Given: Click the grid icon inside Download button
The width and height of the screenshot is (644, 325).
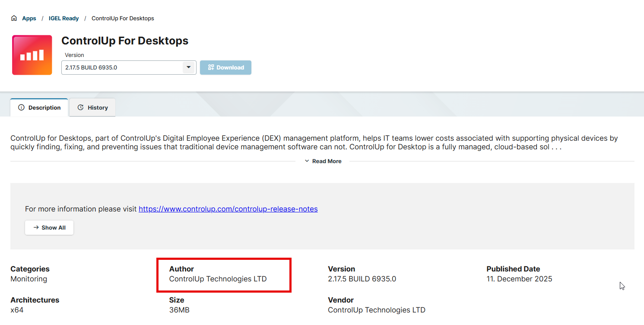Looking at the screenshot, I should tap(211, 67).
